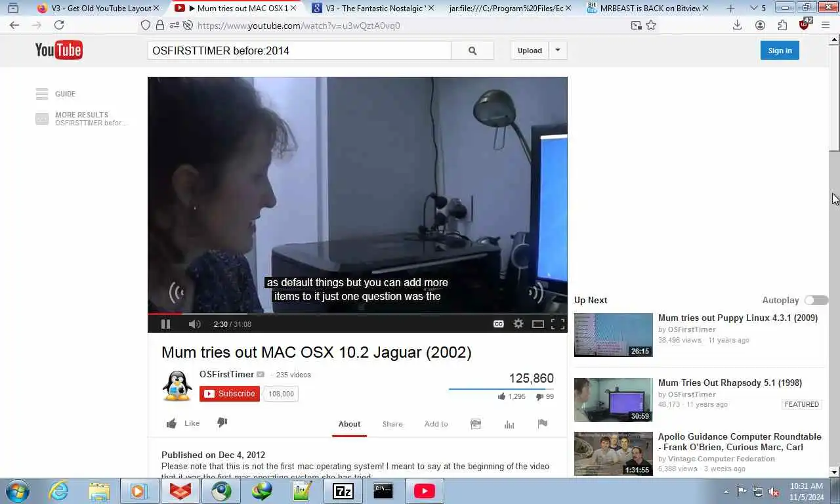Expand the Upload dropdown arrow
Screen dimensions: 840x504
[x=558, y=51]
